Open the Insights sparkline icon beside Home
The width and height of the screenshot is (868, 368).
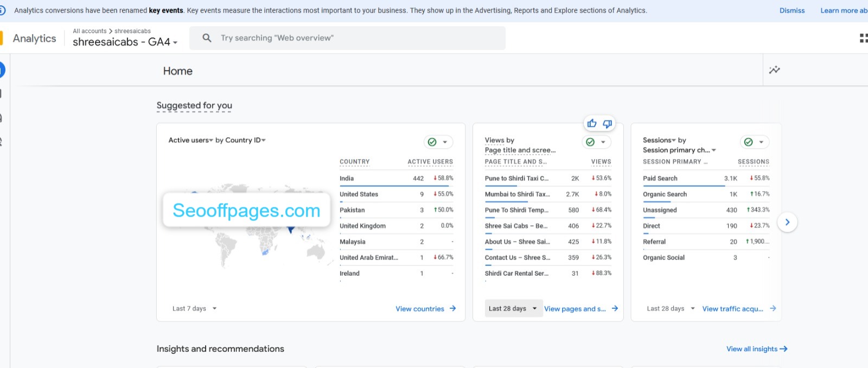point(774,70)
